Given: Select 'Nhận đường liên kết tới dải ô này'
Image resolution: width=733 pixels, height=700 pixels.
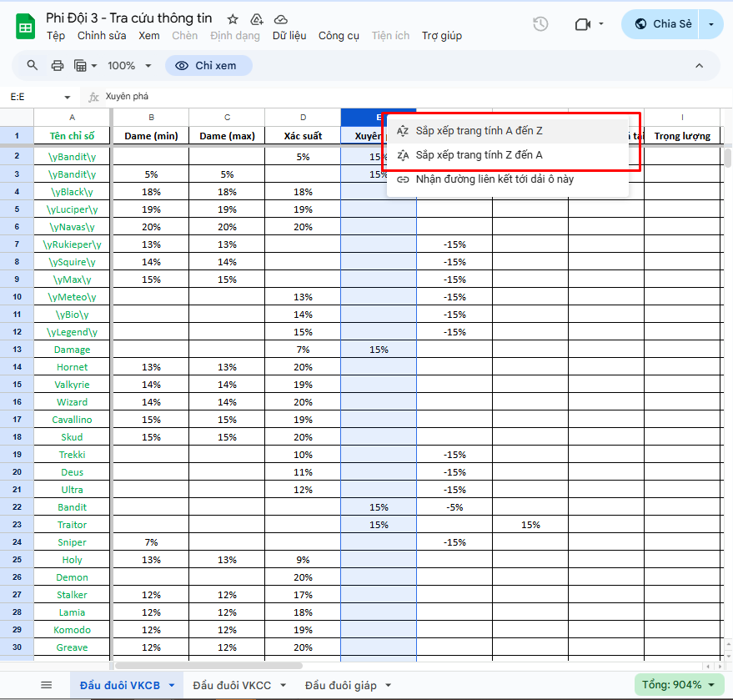Looking at the screenshot, I should click(x=494, y=179).
